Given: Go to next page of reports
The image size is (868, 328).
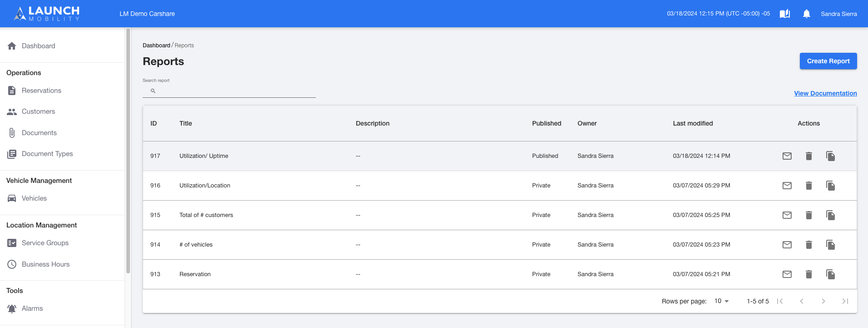Looking at the screenshot, I should pyautogui.click(x=823, y=301).
